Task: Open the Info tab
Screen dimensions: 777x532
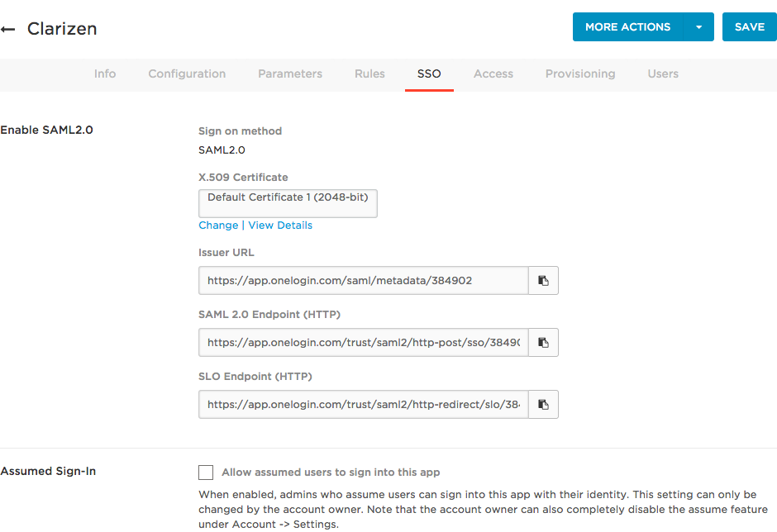Action: (105, 74)
